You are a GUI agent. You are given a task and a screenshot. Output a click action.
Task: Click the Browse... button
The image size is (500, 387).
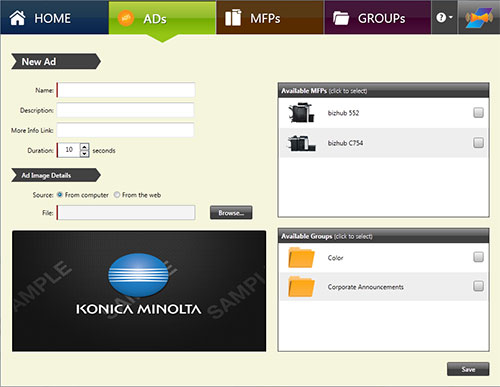coord(231,213)
